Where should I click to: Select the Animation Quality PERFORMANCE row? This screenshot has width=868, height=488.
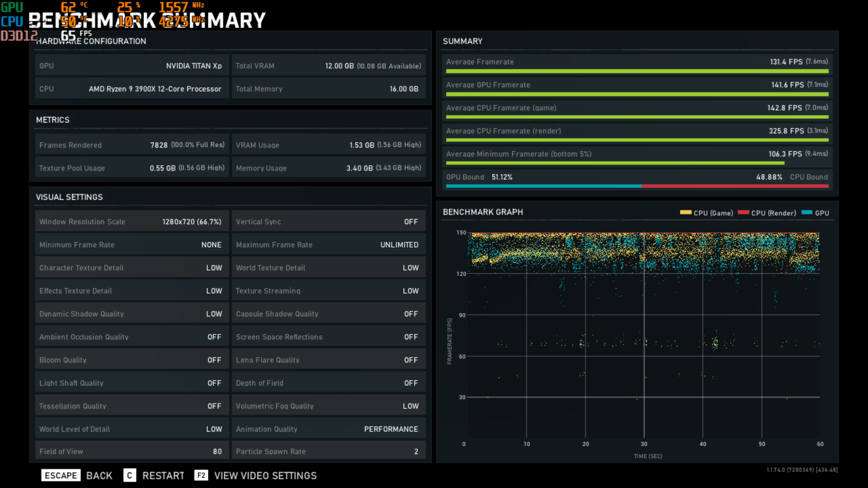[x=329, y=429]
